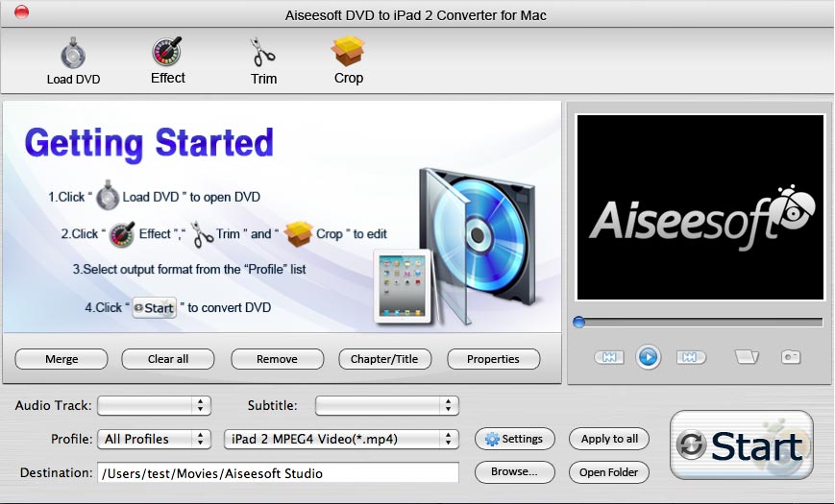Screen dimensions: 835x504
Task: Select the Trim scissors tool
Action: (x=263, y=60)
